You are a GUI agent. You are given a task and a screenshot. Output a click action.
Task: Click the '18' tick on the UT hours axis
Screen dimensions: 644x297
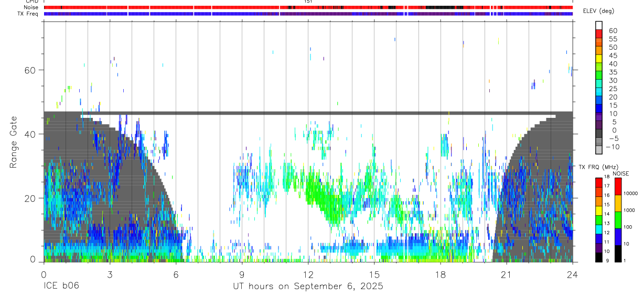point(441,274)
